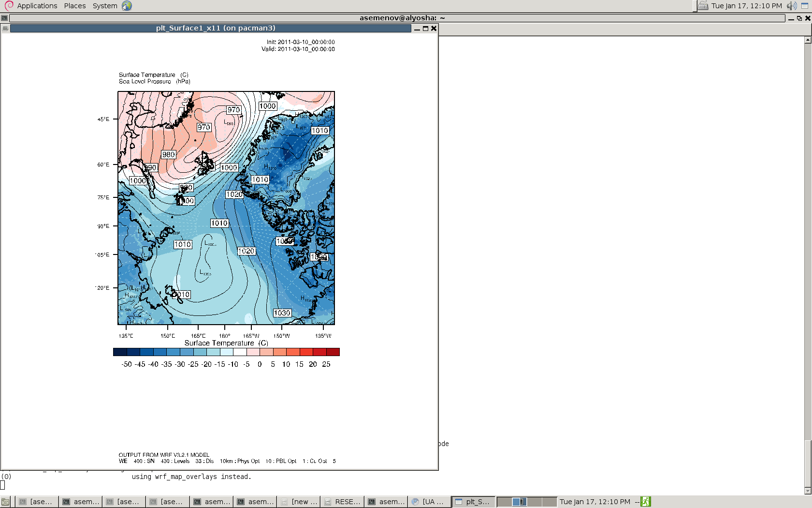The height and width of the screenshot is (508, 812).
Task: Switch to the active workspace in pager
Action: click(x=519, y=502)
